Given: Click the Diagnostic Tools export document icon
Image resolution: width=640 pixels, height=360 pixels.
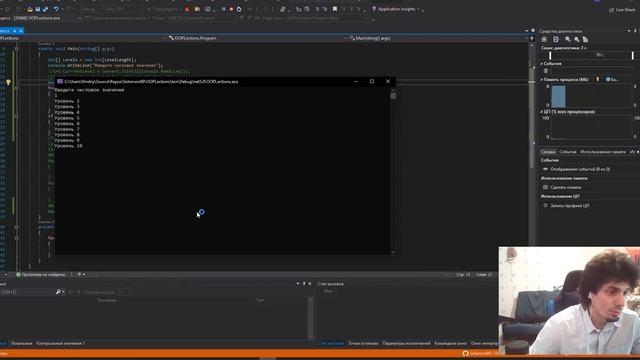Looking at the screenshot, I should click(556, 39).
